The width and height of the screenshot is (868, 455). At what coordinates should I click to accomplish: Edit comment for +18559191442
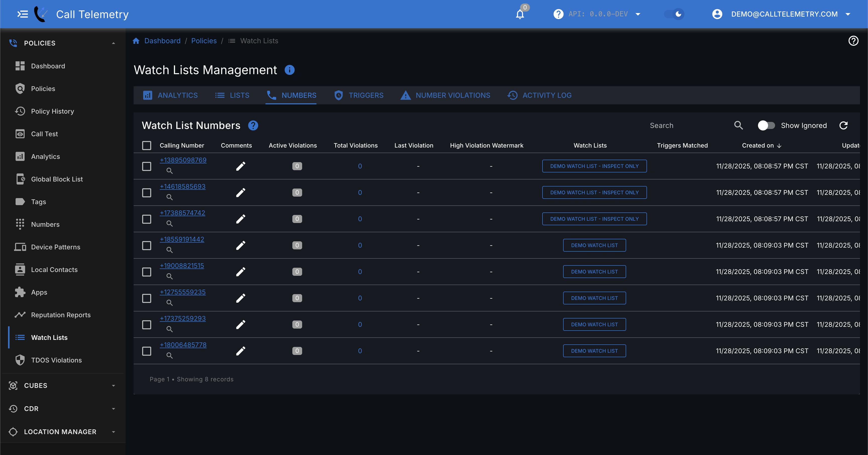pos(241,246)
